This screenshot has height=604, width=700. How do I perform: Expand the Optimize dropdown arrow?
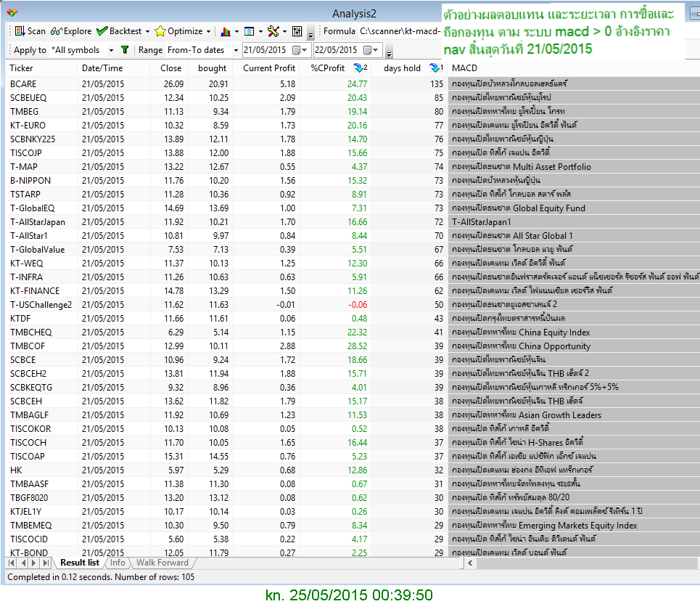pyautogui.click(x=208, y=31)
